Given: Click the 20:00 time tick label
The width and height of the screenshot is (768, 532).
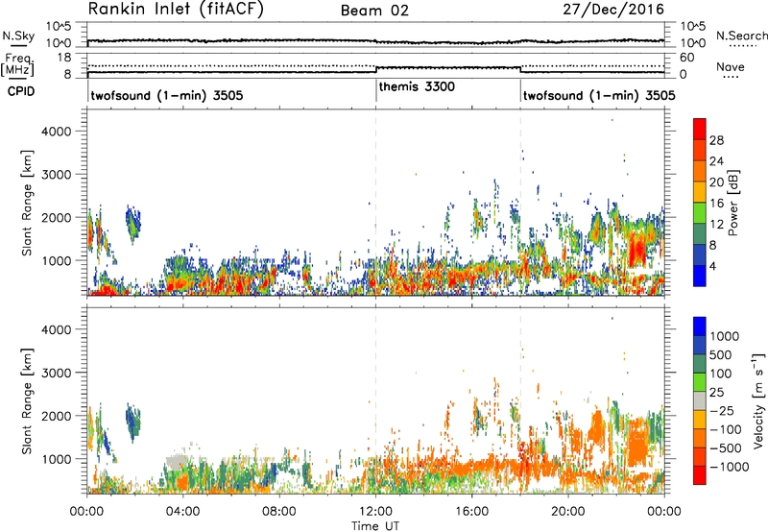Looking at the screenshot, I should [x=567, y=512].
